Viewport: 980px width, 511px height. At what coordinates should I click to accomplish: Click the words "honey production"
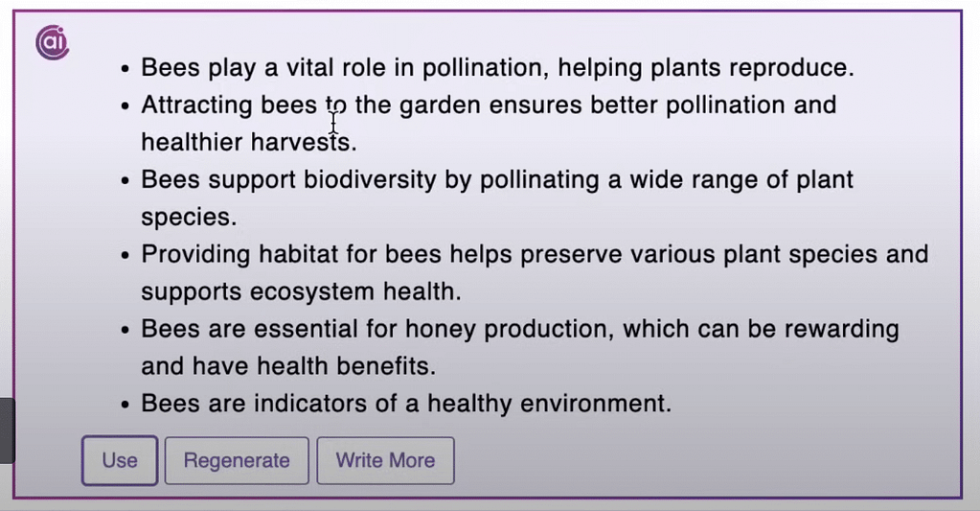click(x=509, y=329)
